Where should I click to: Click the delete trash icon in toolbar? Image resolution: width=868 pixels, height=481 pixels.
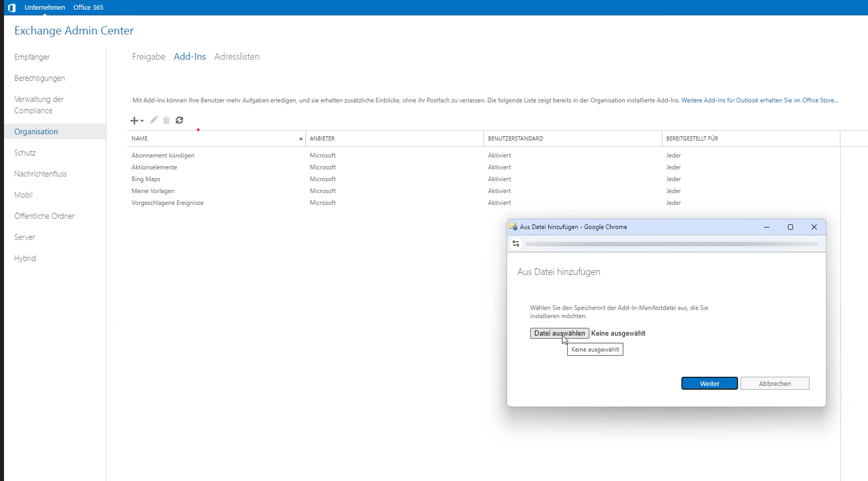pos(166,120)
